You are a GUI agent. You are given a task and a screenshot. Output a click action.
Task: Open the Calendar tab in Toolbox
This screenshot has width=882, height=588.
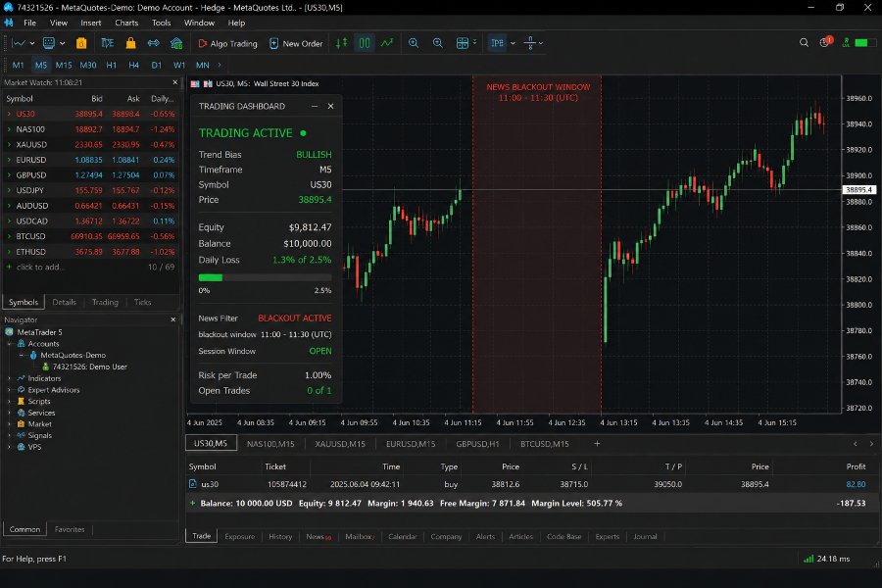pyautogui.click(x=403, y=537)
